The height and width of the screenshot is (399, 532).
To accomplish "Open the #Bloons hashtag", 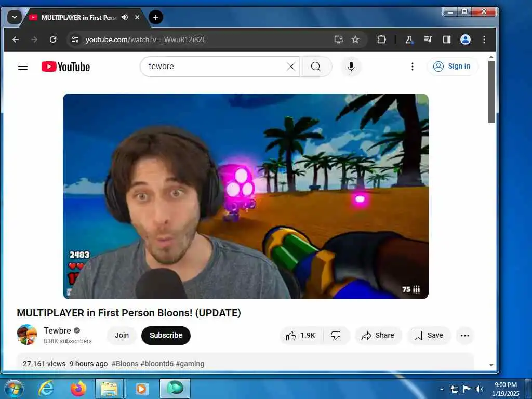I will 125,364.
